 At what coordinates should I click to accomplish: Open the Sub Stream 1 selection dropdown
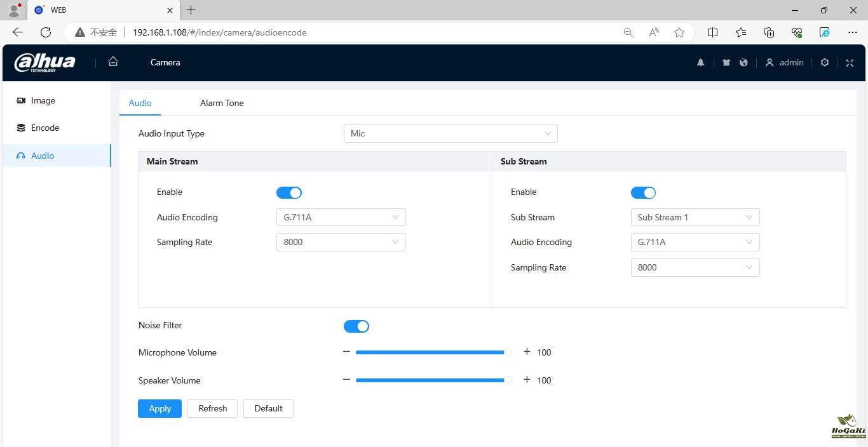pyautogui.click(x=695, y=217)
